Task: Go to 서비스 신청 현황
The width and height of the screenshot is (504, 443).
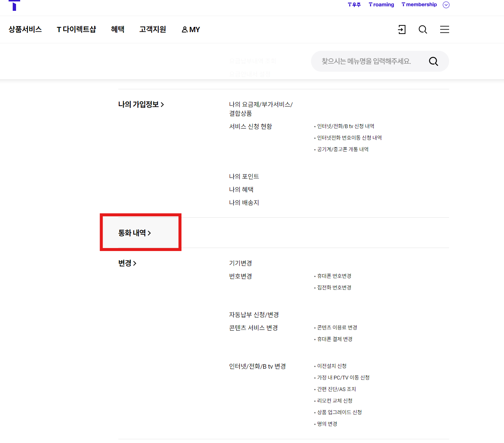Action: [251, 127]
